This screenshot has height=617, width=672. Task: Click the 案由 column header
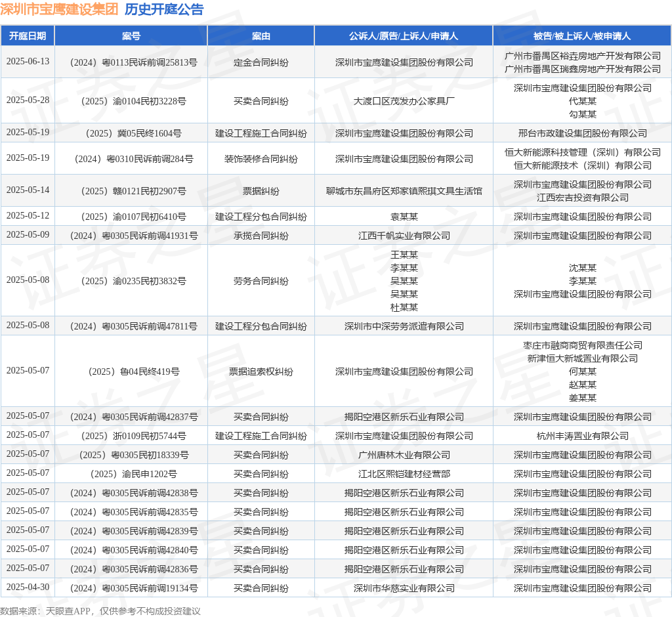pos(261,36)
